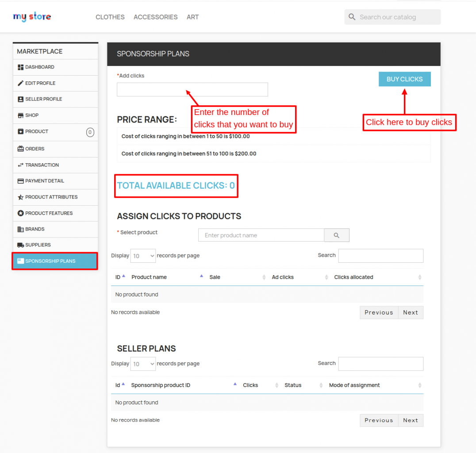Viewport: 476px width, 453px height.
Task: Click the Search our catalog field
Action: (x=392, y=17)
